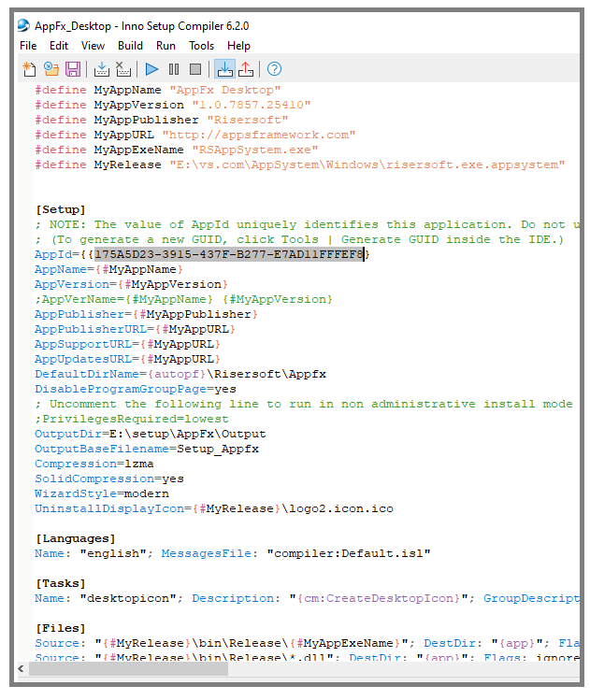Click the "desktopicon" task name string
Image resolution: width=590 pixels, height=700 pixels.
pos(128,599)
